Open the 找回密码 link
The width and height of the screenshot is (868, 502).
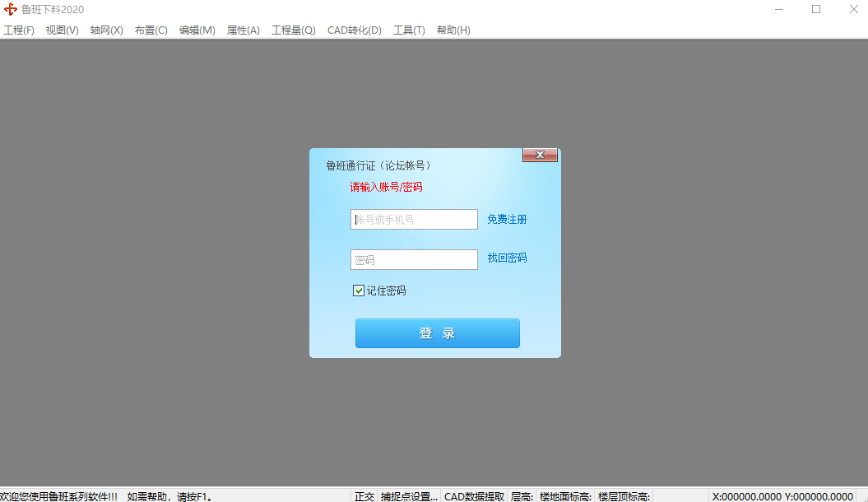click(x=507, y=258)
